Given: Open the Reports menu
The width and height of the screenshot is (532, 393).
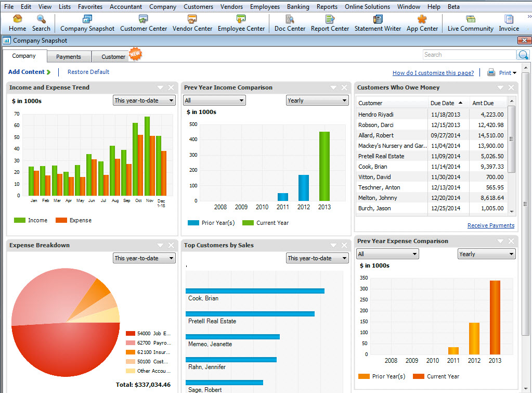Looking at the screenshot, I should pyautogui.click(x=327, y=6).
